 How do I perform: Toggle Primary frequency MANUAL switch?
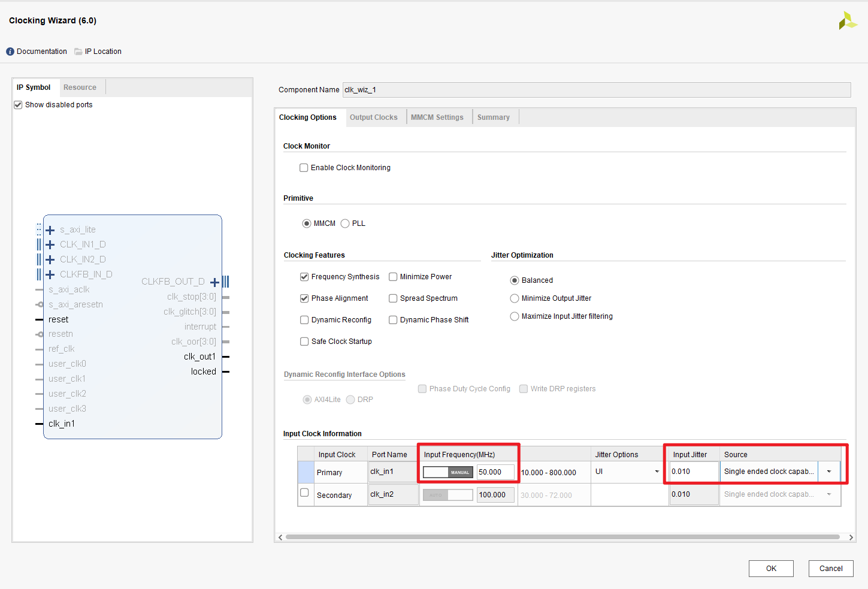(448, 472)
